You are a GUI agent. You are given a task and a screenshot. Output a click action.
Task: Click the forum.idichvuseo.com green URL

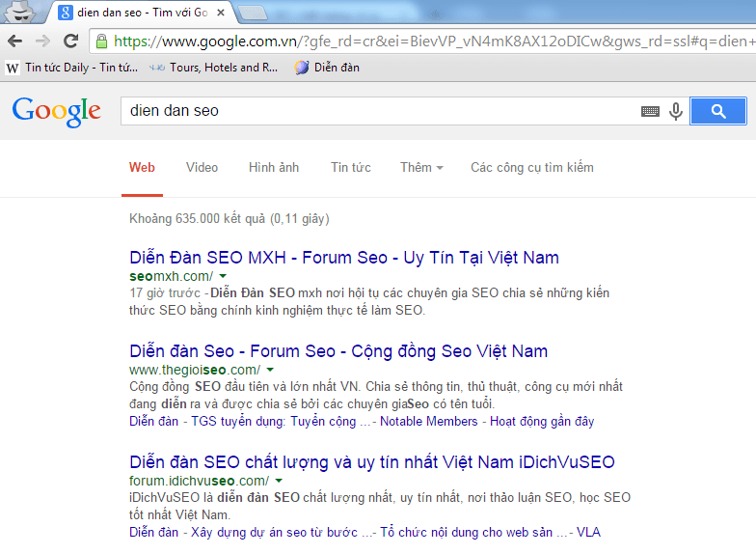199,481
